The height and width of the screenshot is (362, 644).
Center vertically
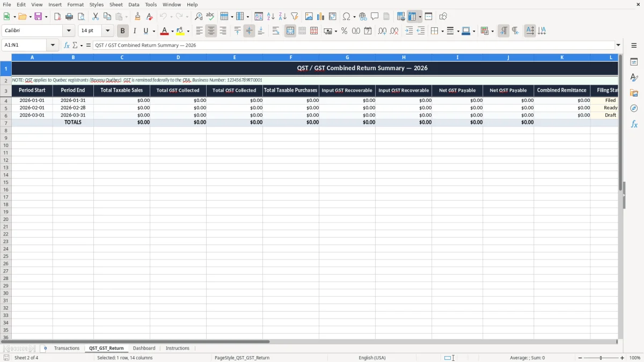tap(249, 31)
